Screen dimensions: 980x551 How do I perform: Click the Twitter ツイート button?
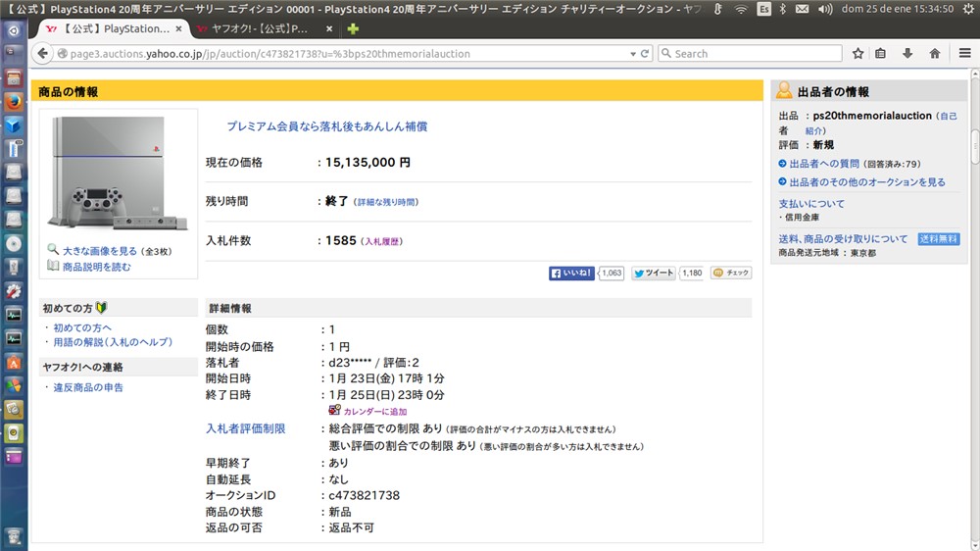tap(653, 274)
